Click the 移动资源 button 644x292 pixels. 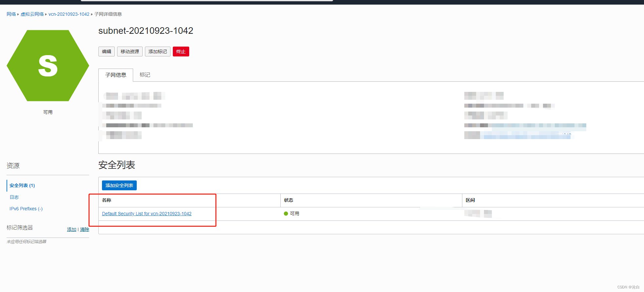tap(130, 52)
